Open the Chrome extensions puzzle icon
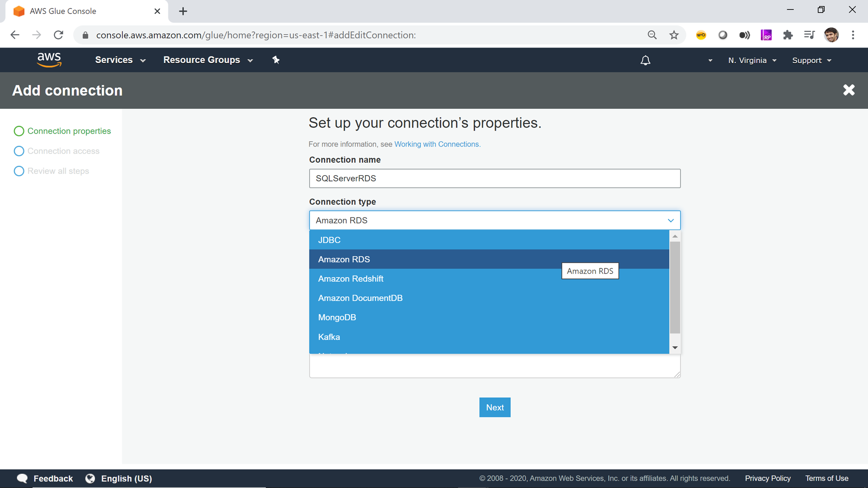 pos(788,35)
